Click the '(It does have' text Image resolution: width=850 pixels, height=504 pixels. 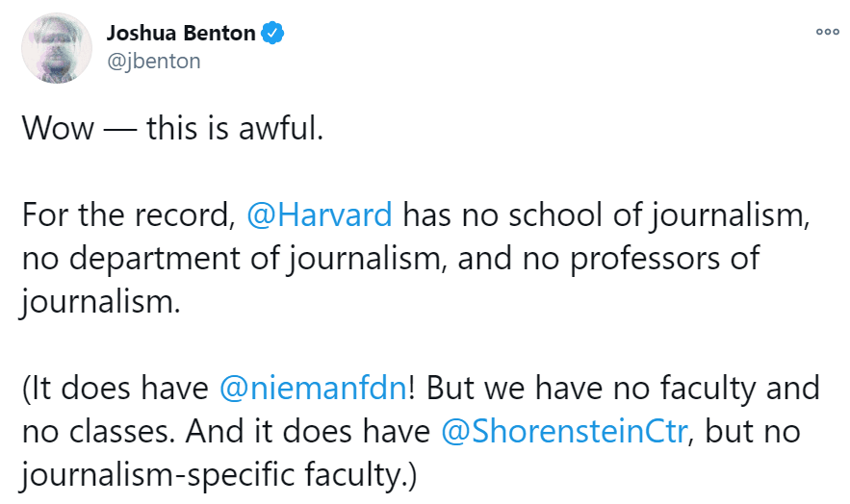[x=115, y=389]
